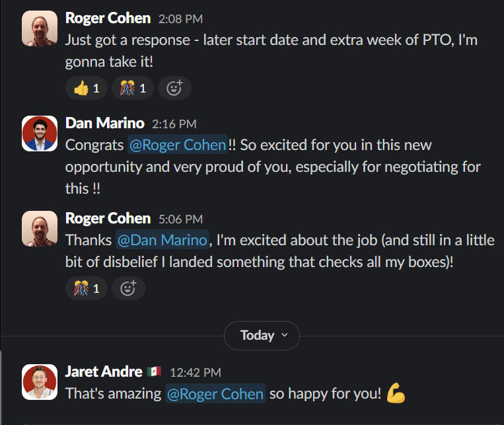Open the Today date dropdown

point(262,335)
